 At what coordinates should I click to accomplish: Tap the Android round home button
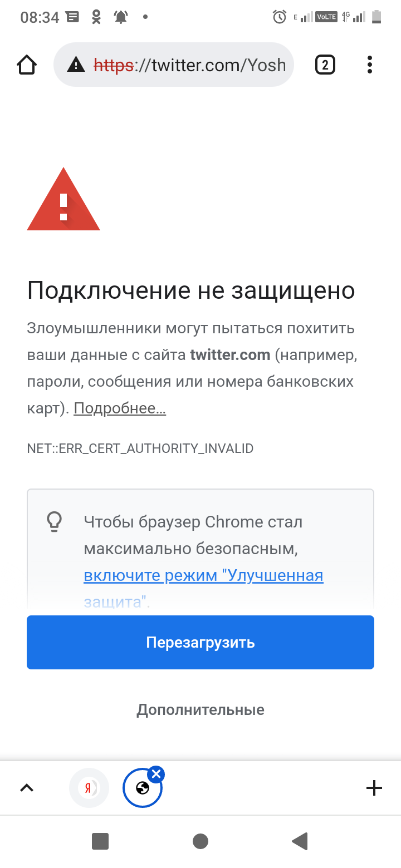tap(200, 841)
